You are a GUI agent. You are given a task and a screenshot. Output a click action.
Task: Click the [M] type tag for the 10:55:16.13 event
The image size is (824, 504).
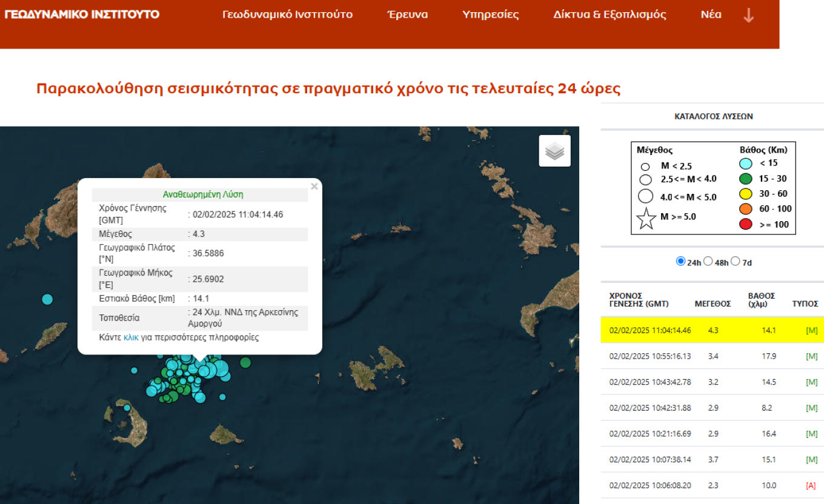(811, 356)
